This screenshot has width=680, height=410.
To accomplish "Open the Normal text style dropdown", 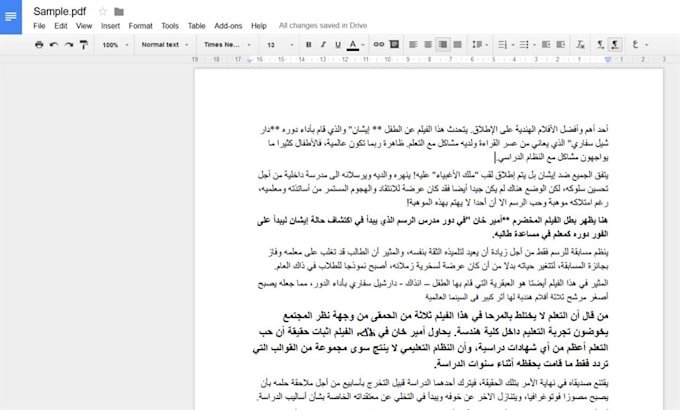I will 165,45.
